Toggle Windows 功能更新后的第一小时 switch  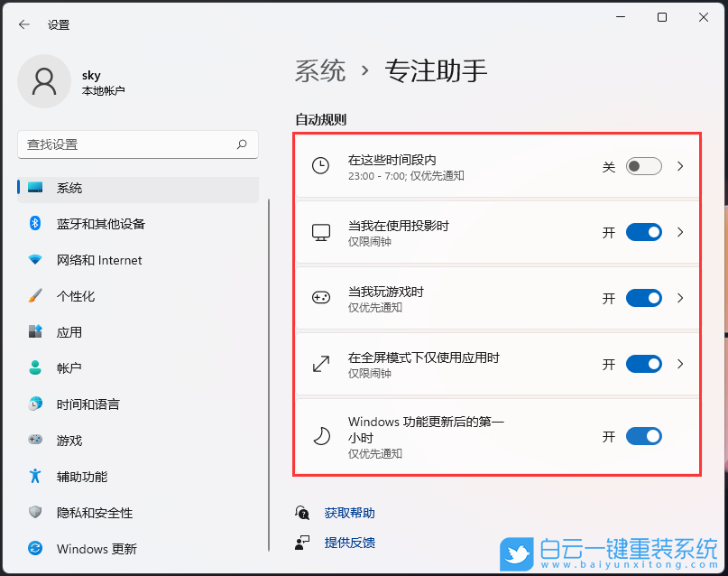click(643, 436)
